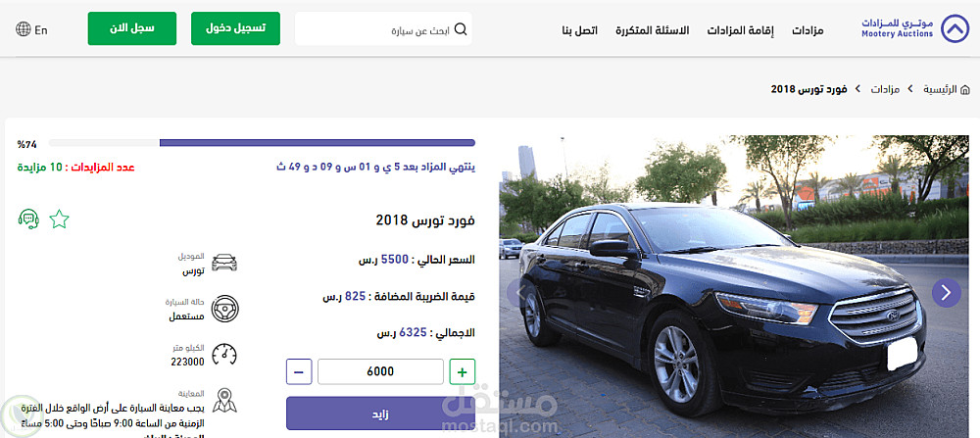Viewport: 980px width, 438px height.
Task: Show previous car photo with left arrow
Action: 514,292
